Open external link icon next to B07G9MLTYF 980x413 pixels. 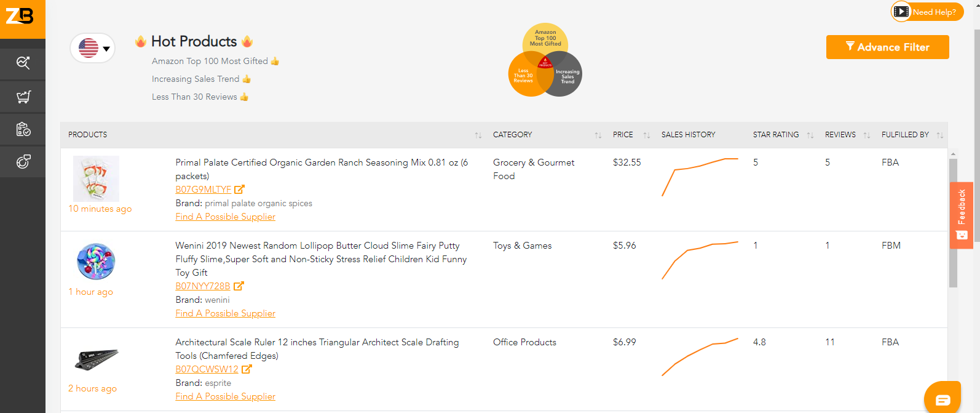click(240, 190)
